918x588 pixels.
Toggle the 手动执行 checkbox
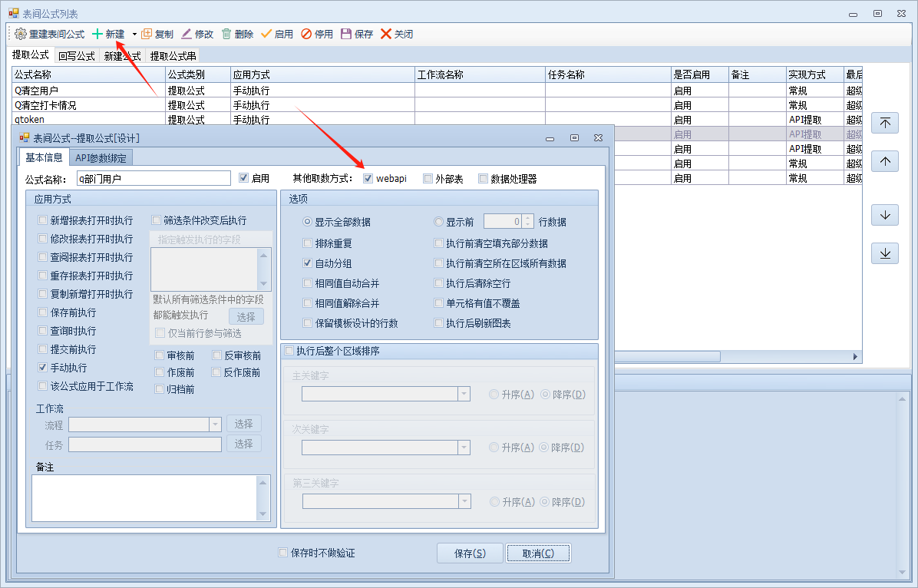[x=43, y=368]
